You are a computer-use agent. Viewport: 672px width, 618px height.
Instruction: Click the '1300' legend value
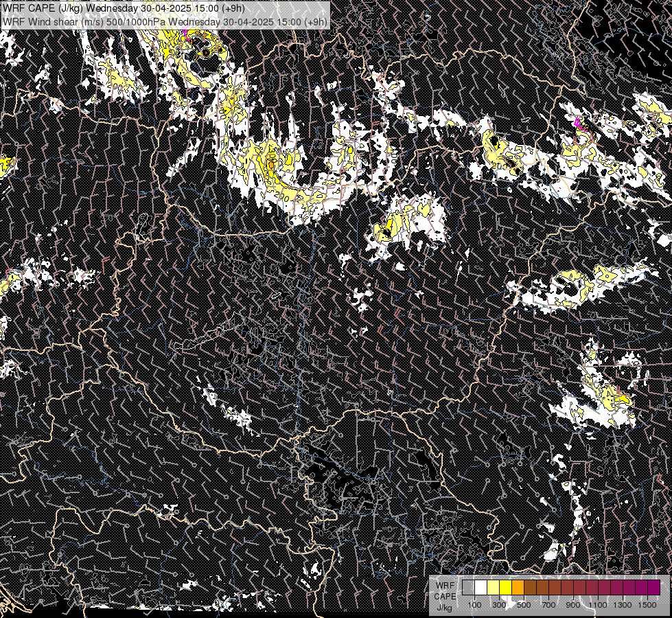pos(623,605)
